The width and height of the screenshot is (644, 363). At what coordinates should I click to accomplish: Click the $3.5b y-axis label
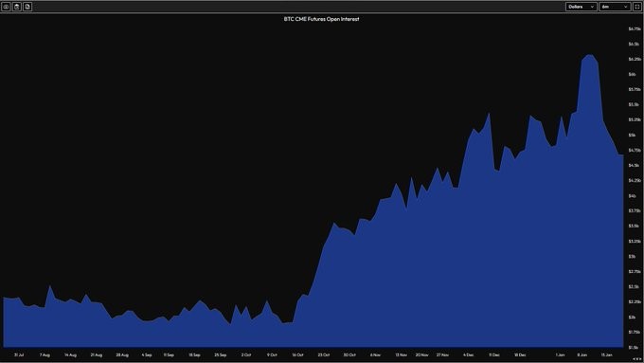pos(635,226)
